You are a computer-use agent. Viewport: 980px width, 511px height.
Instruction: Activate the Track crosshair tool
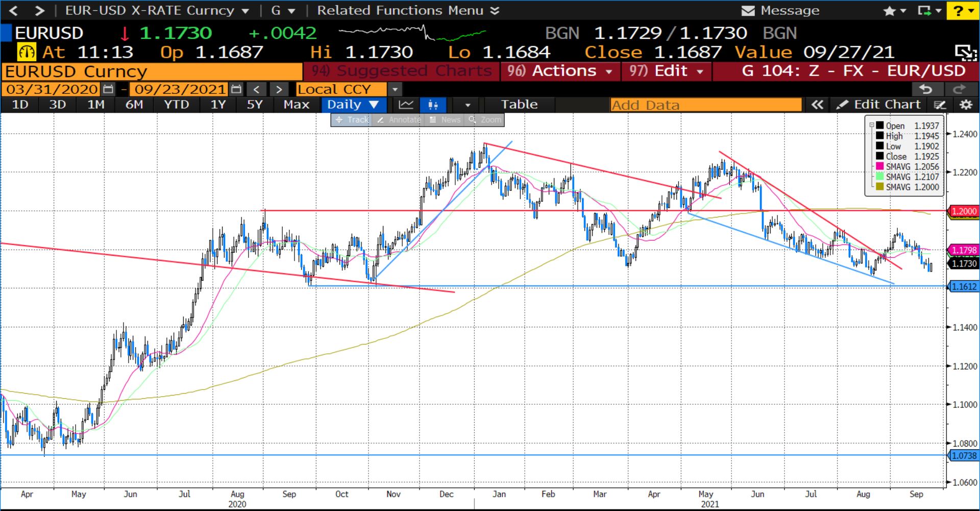click(x=351, y=120)
